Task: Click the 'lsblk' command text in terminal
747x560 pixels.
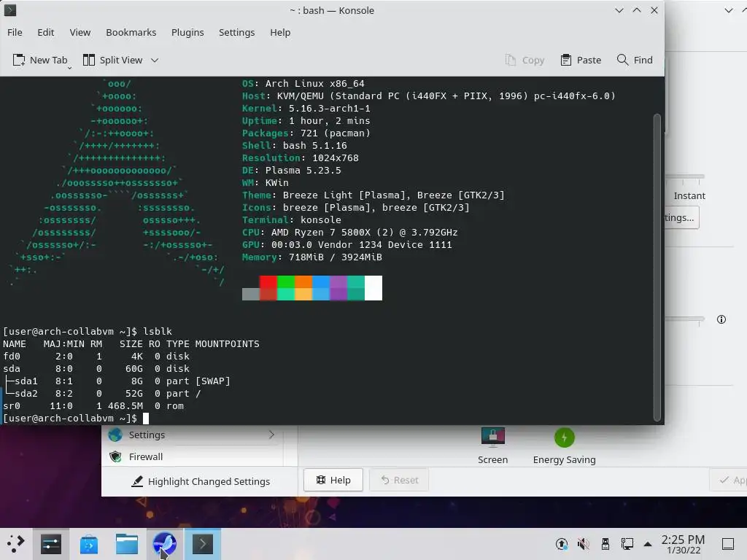Action: point(158,332)
